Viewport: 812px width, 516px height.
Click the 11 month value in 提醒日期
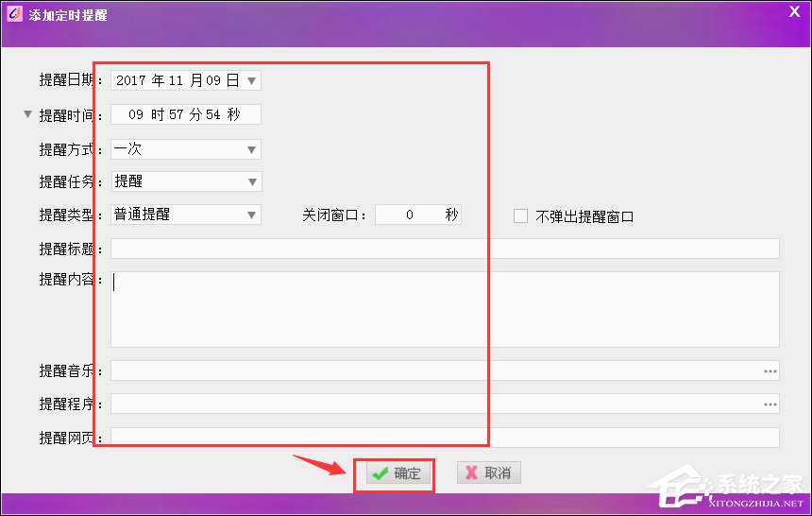click(x=176, y=80)
